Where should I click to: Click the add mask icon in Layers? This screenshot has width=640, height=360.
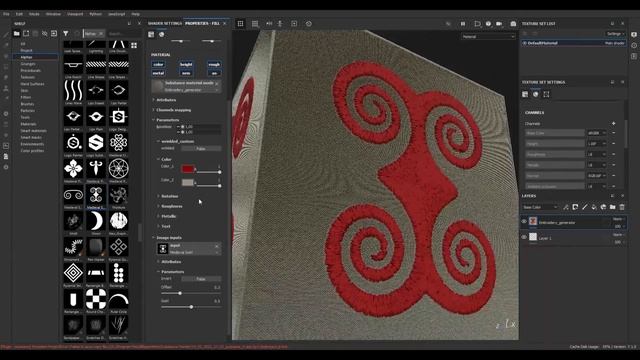click(575, 207)
